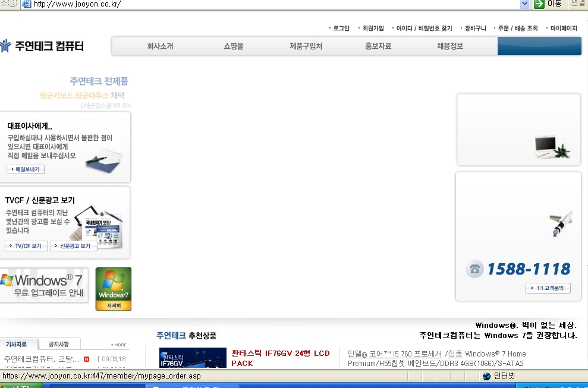Click the TVCF / 신문광고 보기 heading
The image size is (588, 388).
(40, 200)
